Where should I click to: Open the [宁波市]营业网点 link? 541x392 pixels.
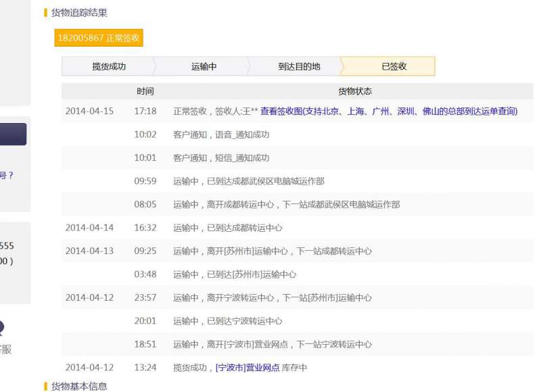click(x=248, y=368)
